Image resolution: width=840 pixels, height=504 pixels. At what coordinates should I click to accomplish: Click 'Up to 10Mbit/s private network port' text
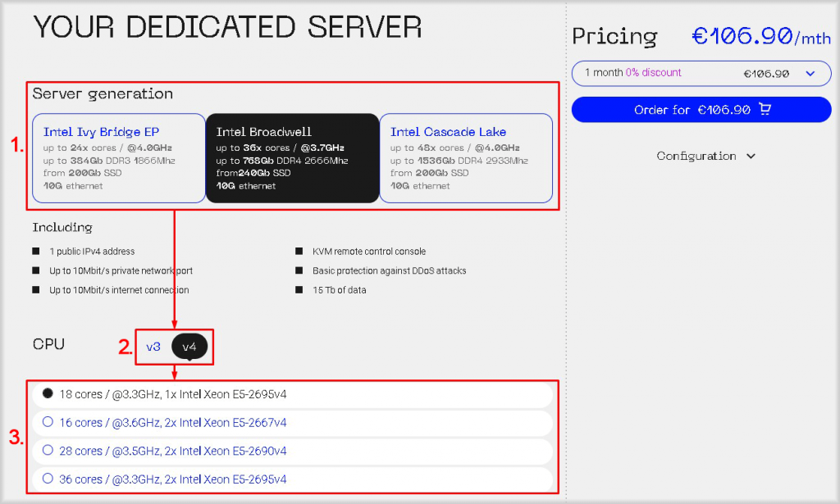pos(121,270)
